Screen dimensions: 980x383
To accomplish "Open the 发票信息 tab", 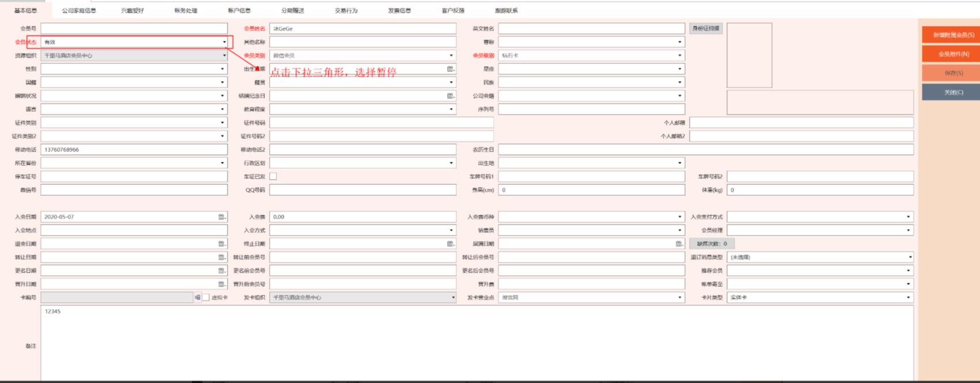I will (x=399, y=10).
